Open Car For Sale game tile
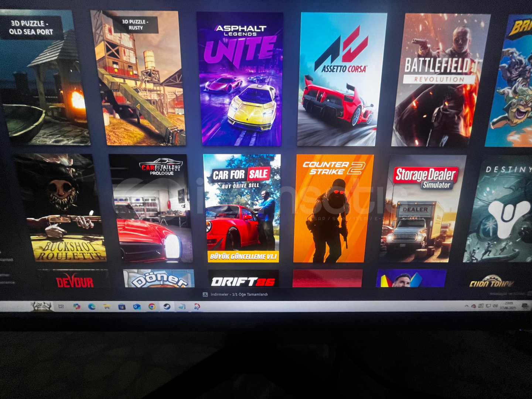The image size is (532, 399). 242,208
